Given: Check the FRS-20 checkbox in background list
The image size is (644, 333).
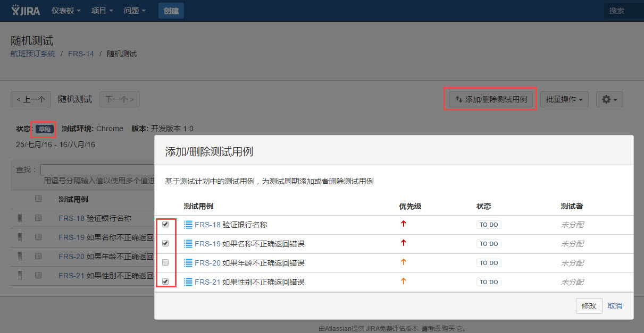Looking at the screenshot, I should (x=38, y=256).
